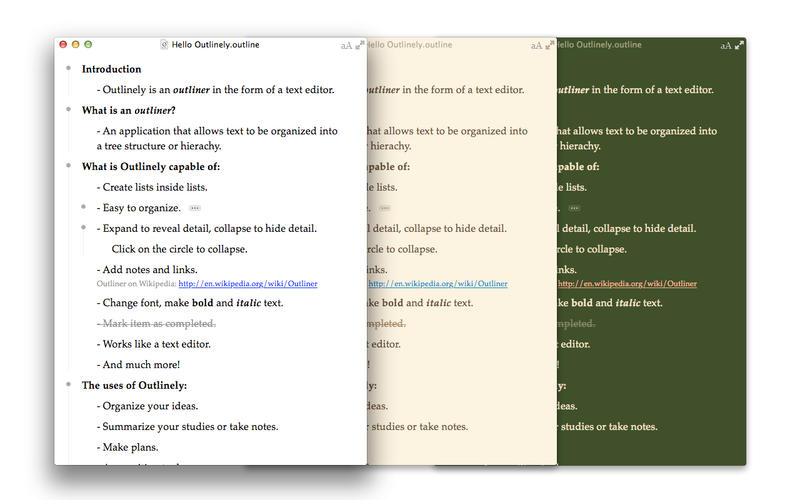Open the Wikipedia Outliner link in green window
This screenshot has height=500, width=800.
pyautogui.click(x=628, y=284)
